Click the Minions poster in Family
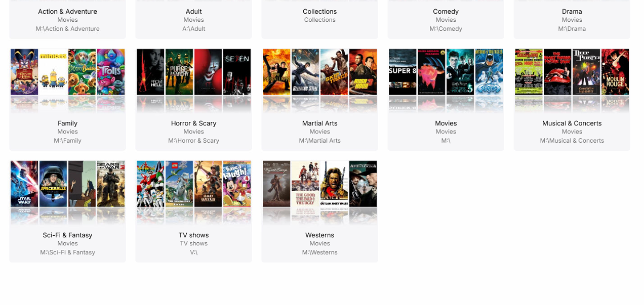This screenshot has width=644, height=305. click(x=53, y=72)
